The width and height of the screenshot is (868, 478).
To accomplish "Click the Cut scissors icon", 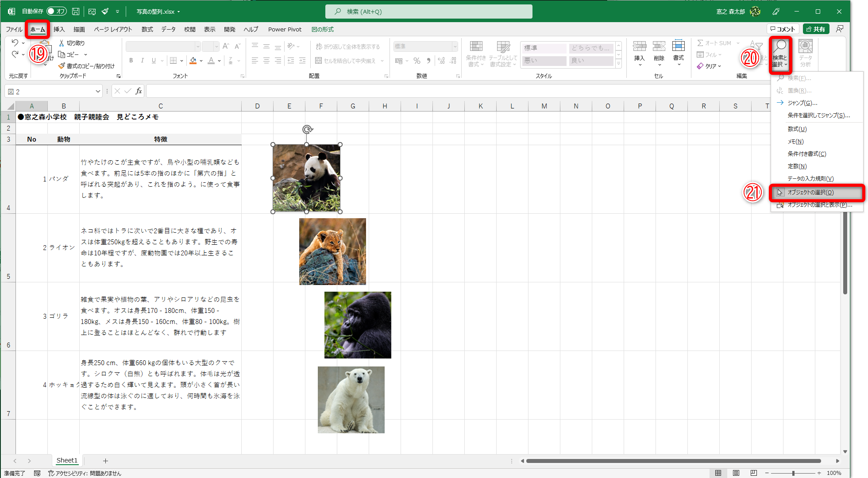I will click(62, 43).
